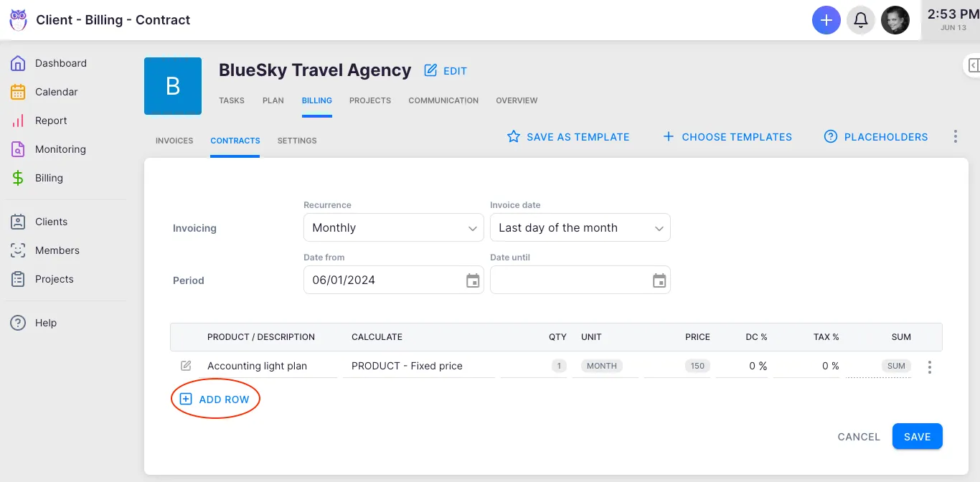The width and height of the screenshot is (980, 482).
Task: Click the edit pencil icon on Accounting row
Action: pos(186,366)
